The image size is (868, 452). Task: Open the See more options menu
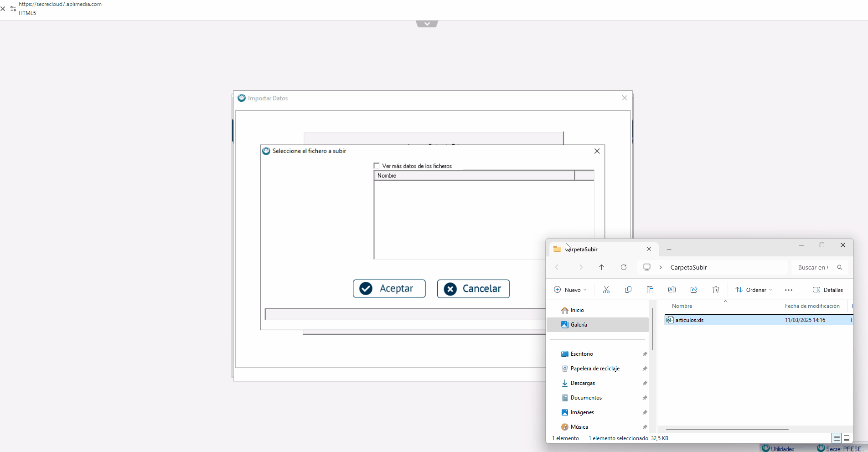pos(788,290)
